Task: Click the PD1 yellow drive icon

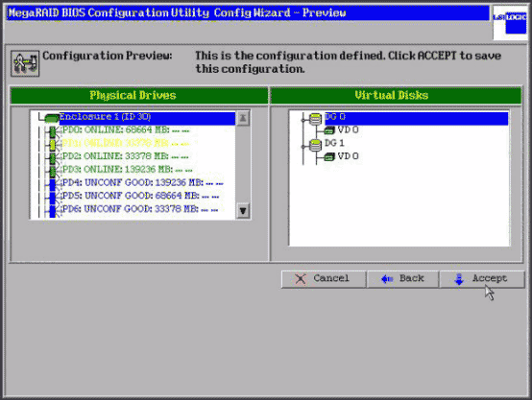Action: coord(53,145)
